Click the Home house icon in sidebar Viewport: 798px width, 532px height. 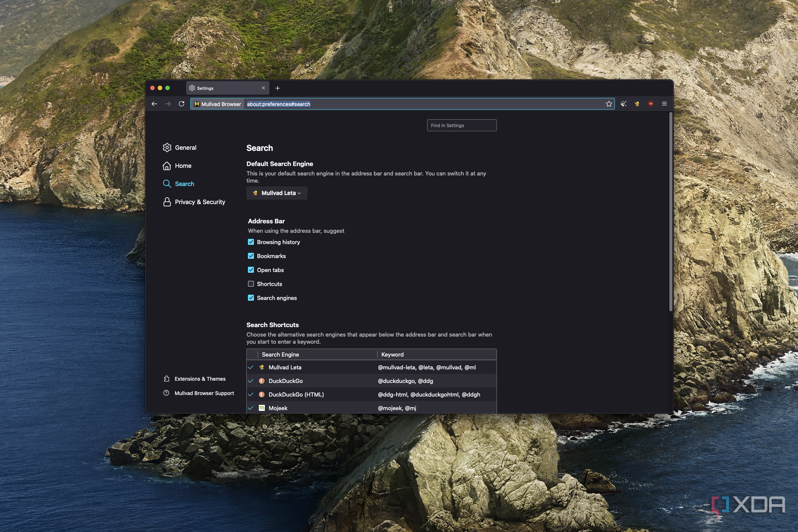(167, 166)
